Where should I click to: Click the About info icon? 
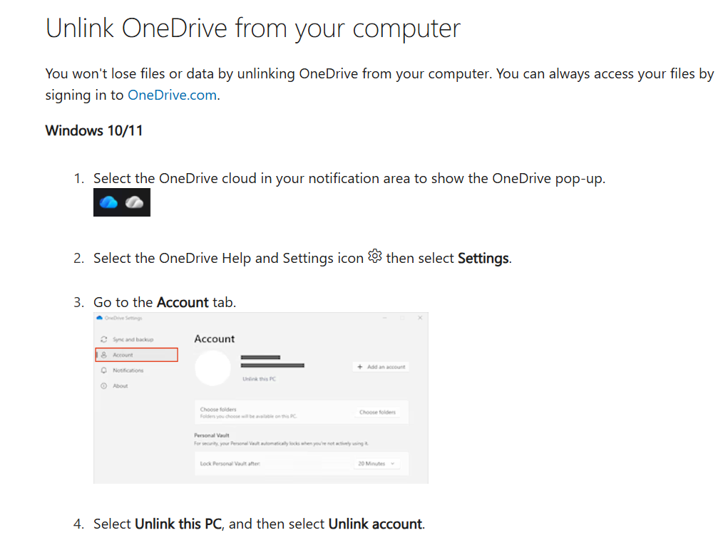[x=104, y=385]
